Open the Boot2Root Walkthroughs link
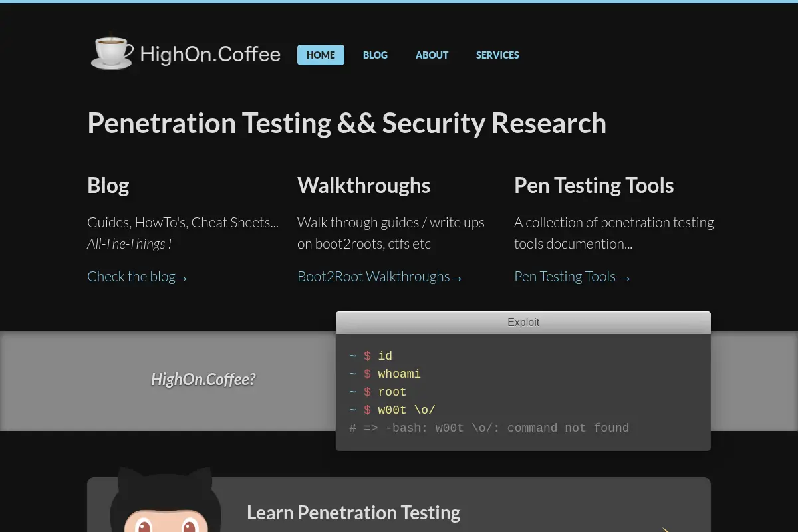Viewport: 798px width, 532px height. [380, 276]
